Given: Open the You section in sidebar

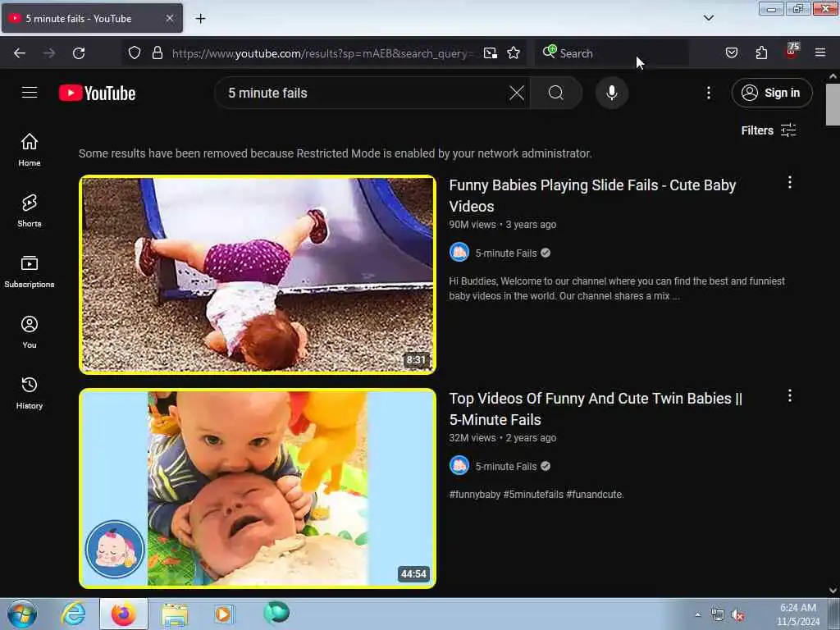Looking at the screenshot, I should click(x=30, y=332).
